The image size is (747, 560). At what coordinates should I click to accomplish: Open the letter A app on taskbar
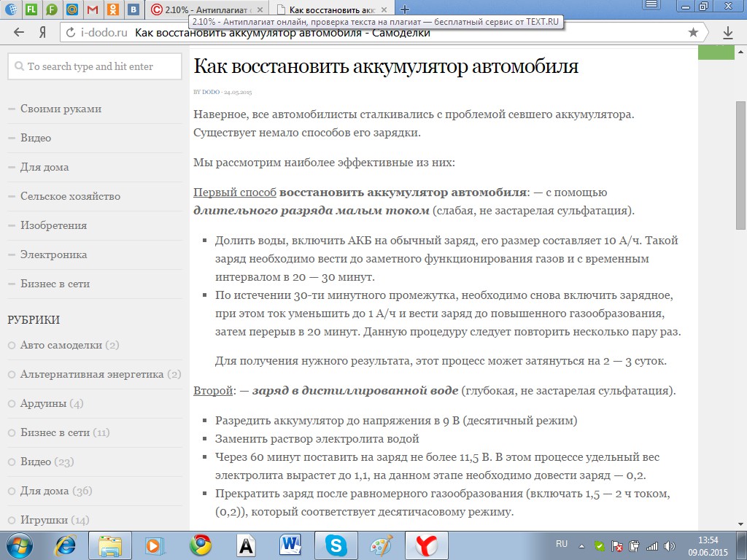tap(246, 545)
